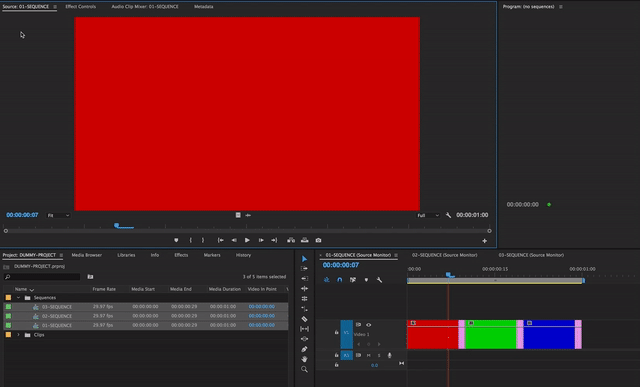Screen dimensions: 640x387
Task: Open 01-SEQUENCE timeline panel menu
Action: tap(396, 255)
